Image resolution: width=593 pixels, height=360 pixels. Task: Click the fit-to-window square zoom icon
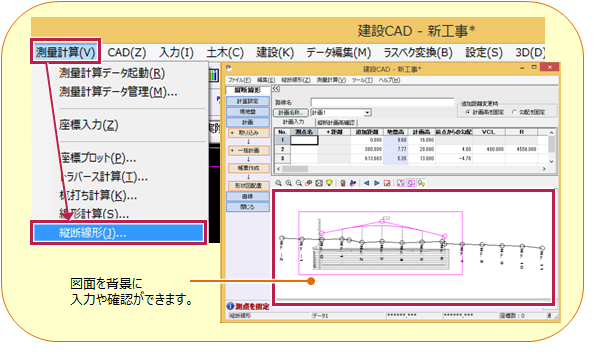[x=319, y=183]
